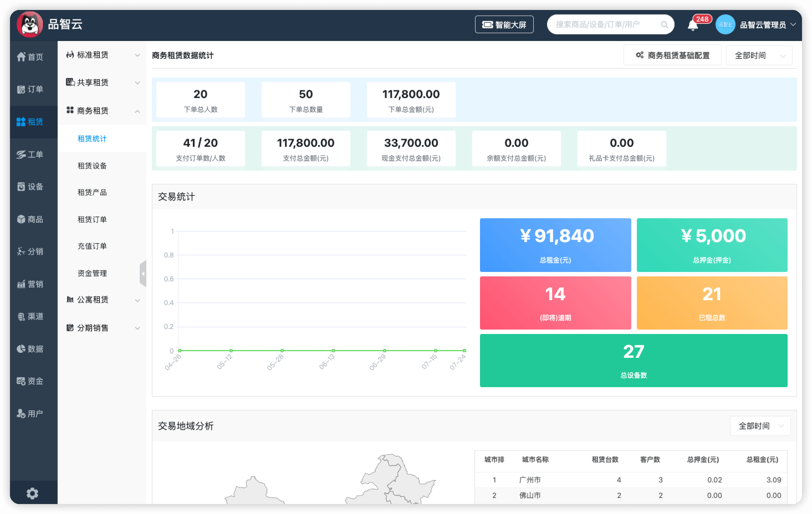Click the 智能大屏 button

[x=504, y=25]
